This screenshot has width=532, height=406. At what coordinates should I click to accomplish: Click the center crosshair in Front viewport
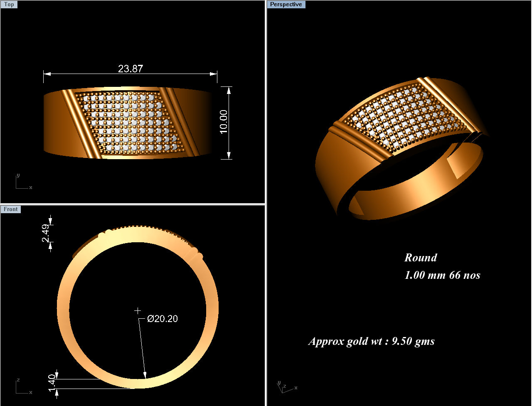[x=138, y=310]
